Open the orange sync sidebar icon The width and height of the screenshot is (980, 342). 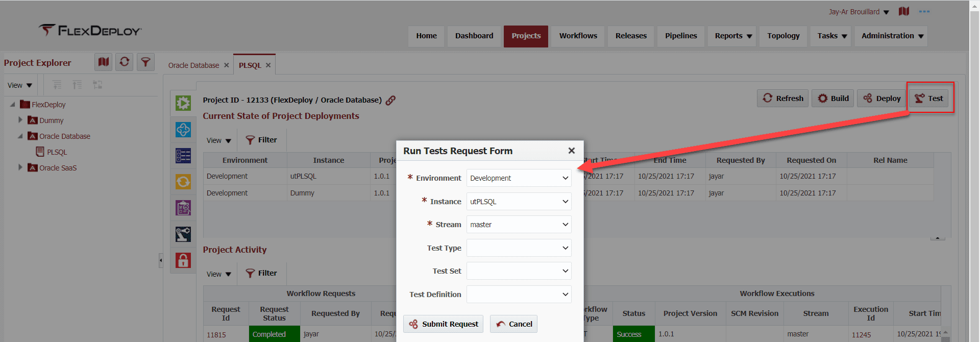[183, 182]
